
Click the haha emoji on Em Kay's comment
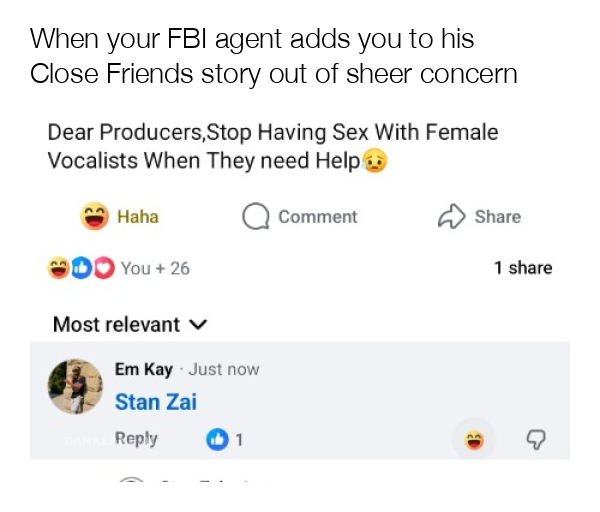472,439
